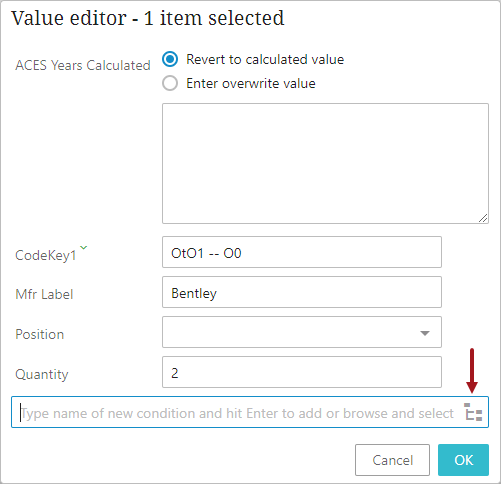501x484 pixels.
Task: Click the ACES Years Calculated label
Action: (x=83, y=65)
